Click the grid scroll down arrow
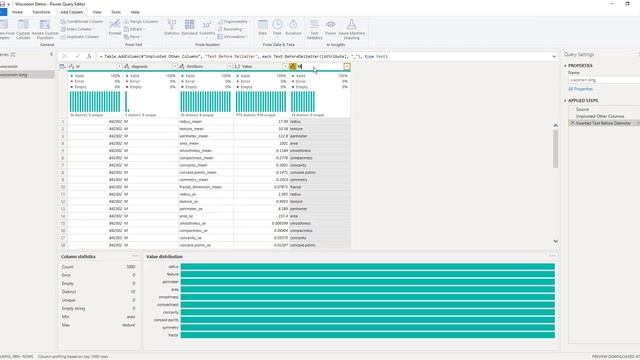Viewport: 640px width, 360px height. [x=556, y=241]
